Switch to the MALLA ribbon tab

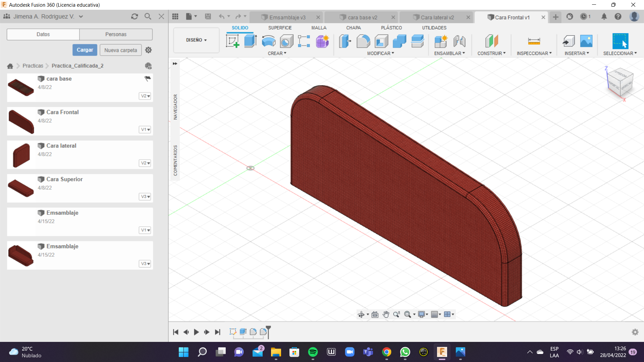click(319, 28)
